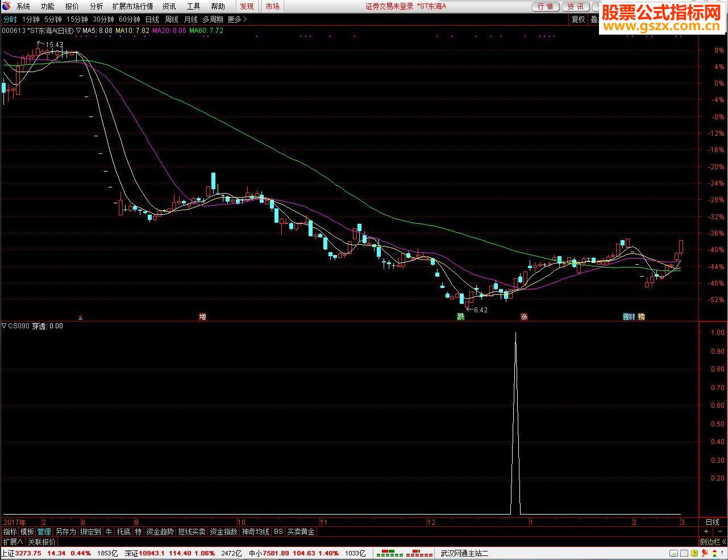
Task: Click the 行情 button in title bar
Action: pyautogui.click(x=545, y=6)
